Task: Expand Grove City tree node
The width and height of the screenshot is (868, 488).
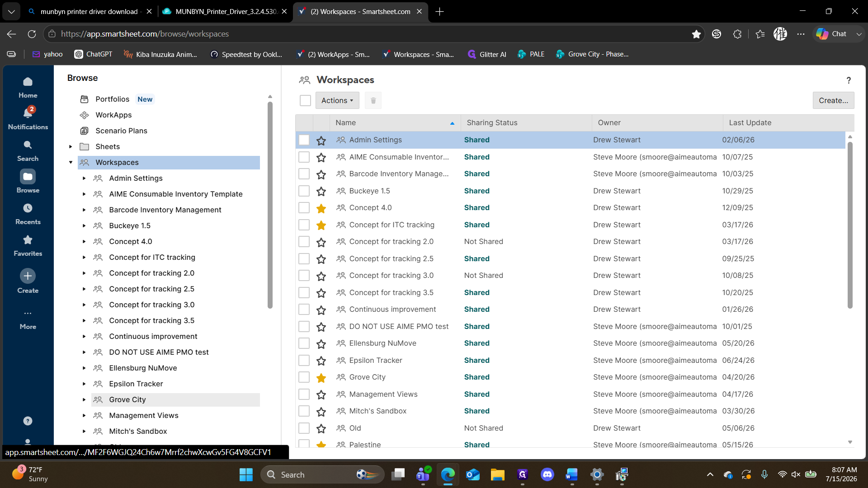Action: pyautogui.click(x=84, y=399)
